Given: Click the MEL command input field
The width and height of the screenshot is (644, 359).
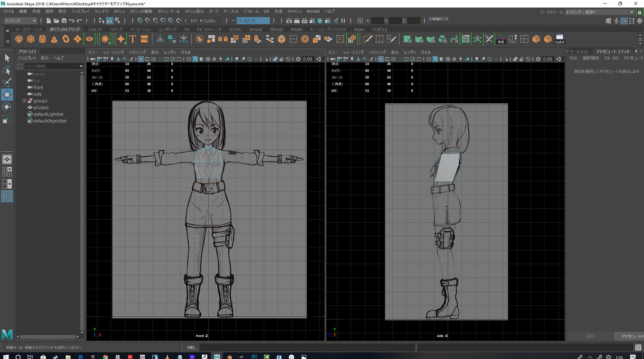Looking at the screenshot, I should (x=307, y=347).
